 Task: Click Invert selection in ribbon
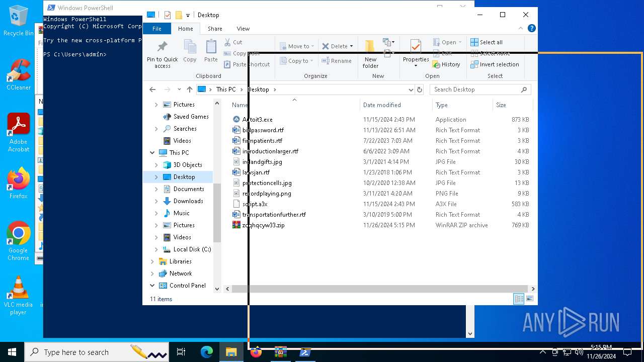pos(495,64)
